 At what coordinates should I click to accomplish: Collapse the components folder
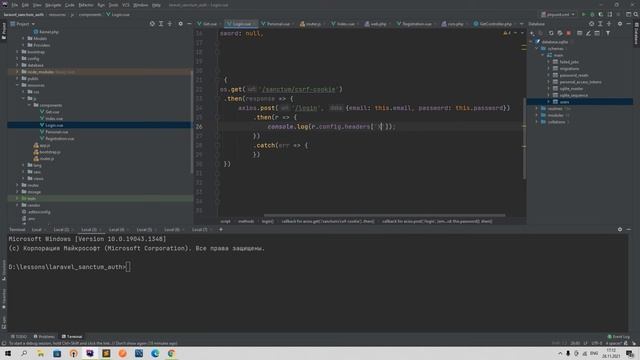pos(29,105)
